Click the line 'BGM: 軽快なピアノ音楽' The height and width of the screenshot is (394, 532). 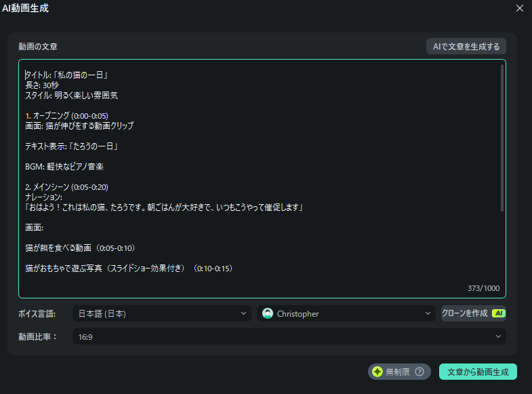click(64, 167)
